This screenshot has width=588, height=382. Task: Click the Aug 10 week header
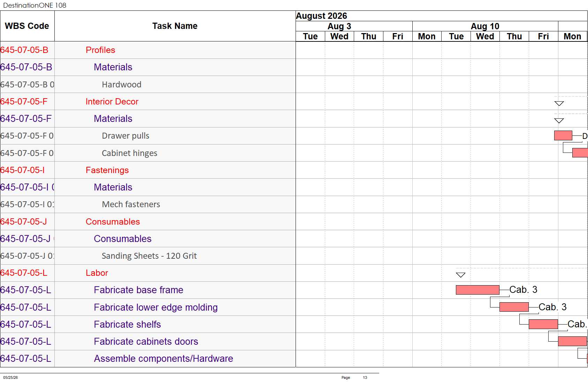[x=485, y=26]
